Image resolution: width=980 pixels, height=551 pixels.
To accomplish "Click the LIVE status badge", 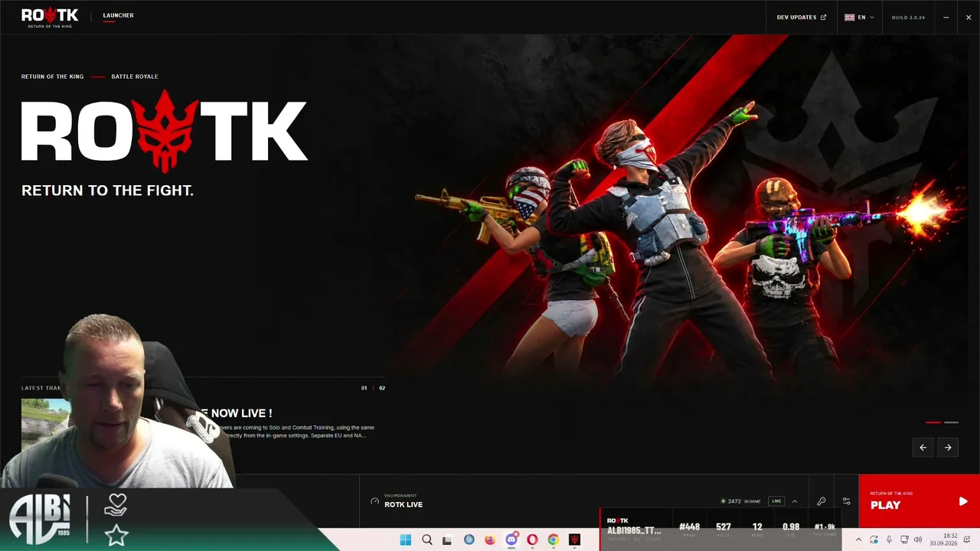I will 776,501.
